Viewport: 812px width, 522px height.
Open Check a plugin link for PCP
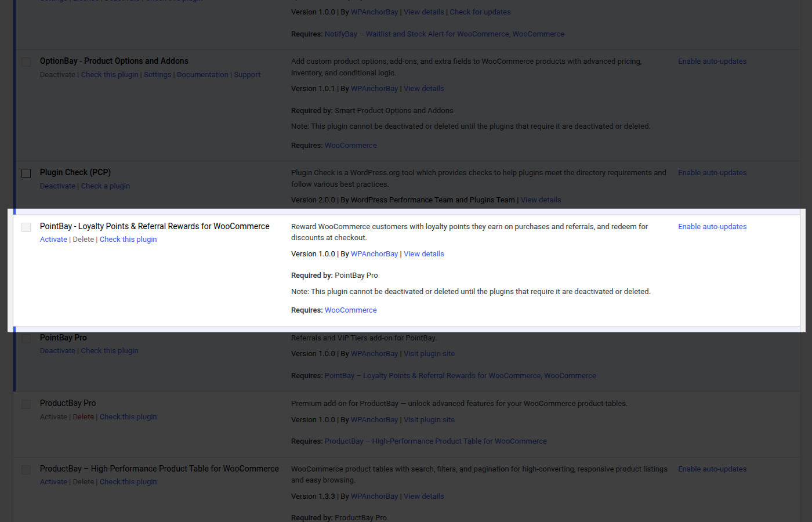tap(106, 186)
